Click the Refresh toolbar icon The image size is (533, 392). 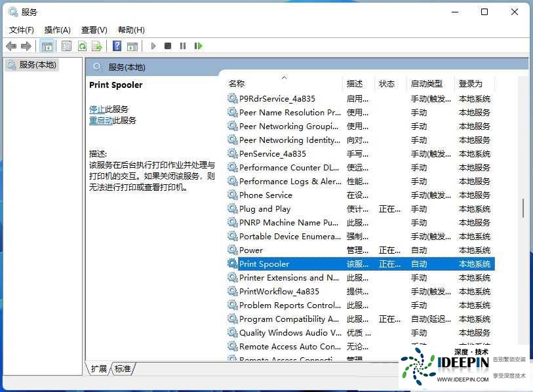click(x=82, y=46)
